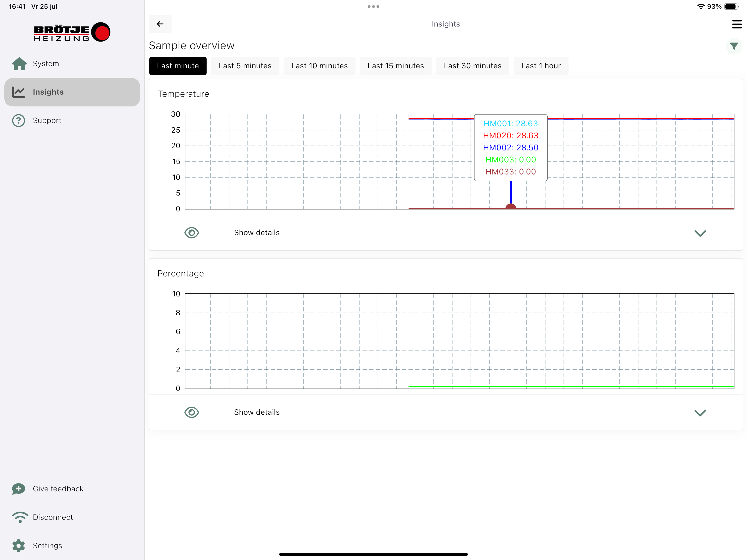The width and height of the screenshot is (747, 560).
Task: Click the green line in Percentage chart
Action: tap(571, 387)
